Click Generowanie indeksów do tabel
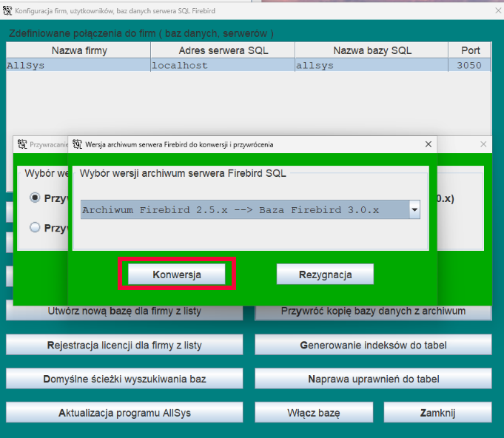The width and height of the screenshot is (504, 438). point(373,345)
